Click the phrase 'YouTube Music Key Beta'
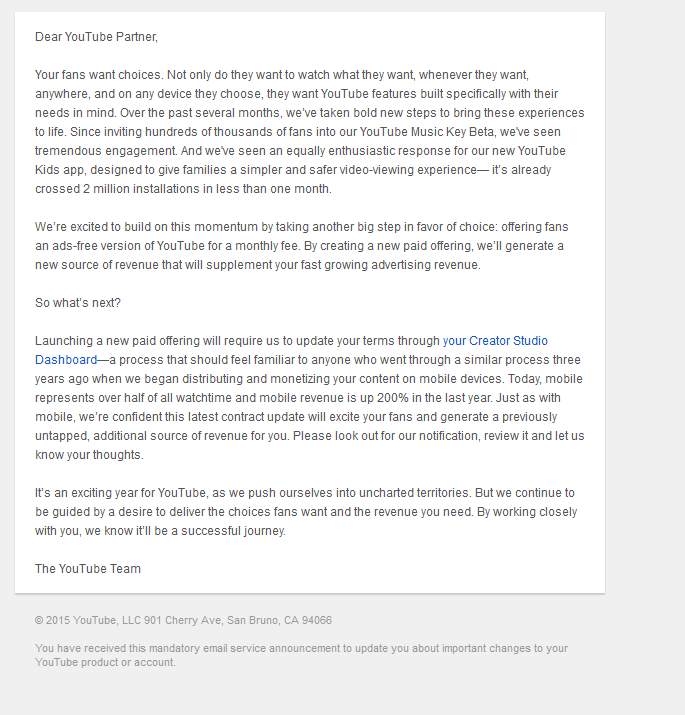This screenshot has height=715, width=685. pos(426,132)
